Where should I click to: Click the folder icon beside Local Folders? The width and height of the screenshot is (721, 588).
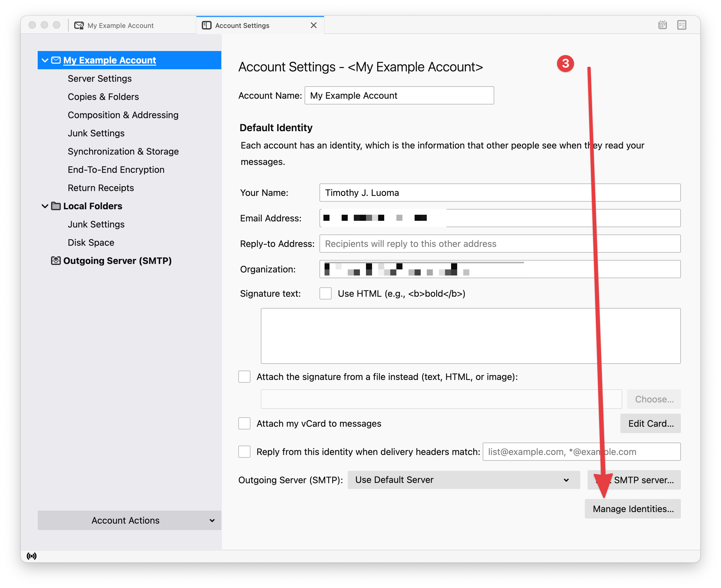[x=55, y=206]
